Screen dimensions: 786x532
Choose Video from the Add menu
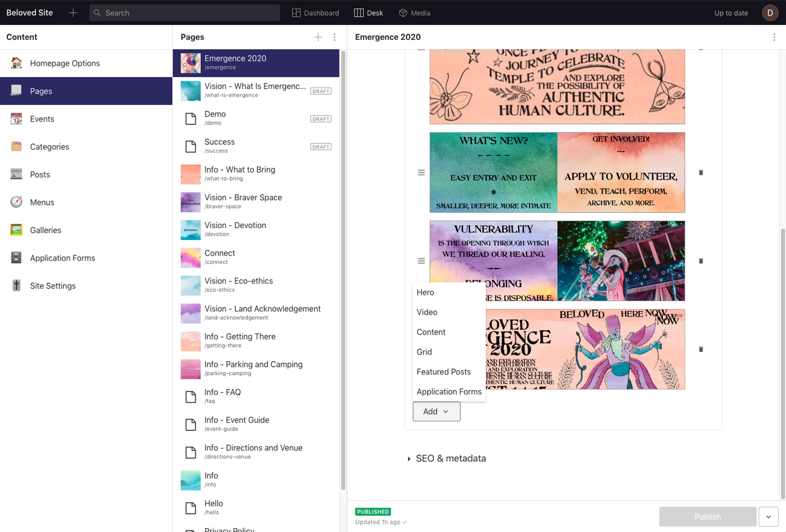click(x=449, y=312)
